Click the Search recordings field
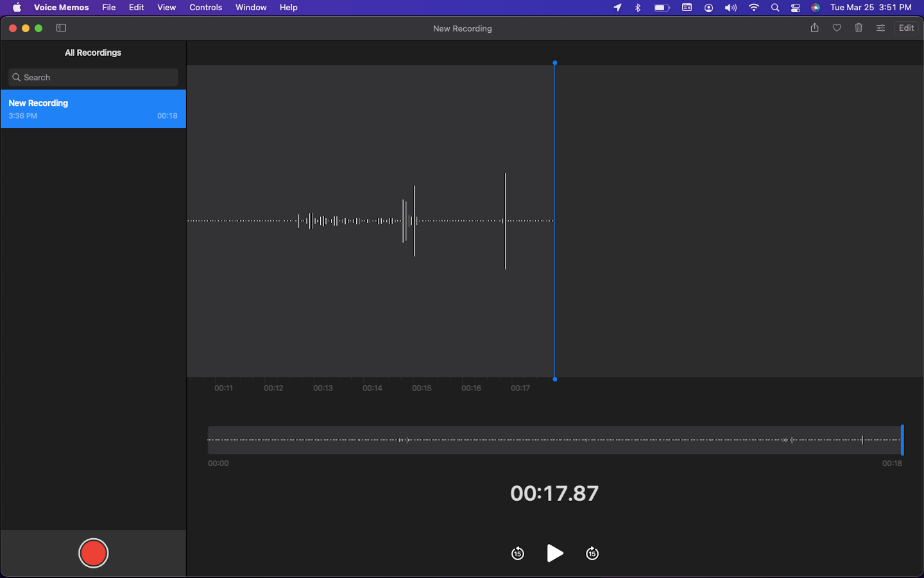The height and width of the screenshot is (578, 924). click(x=94, y=77)
